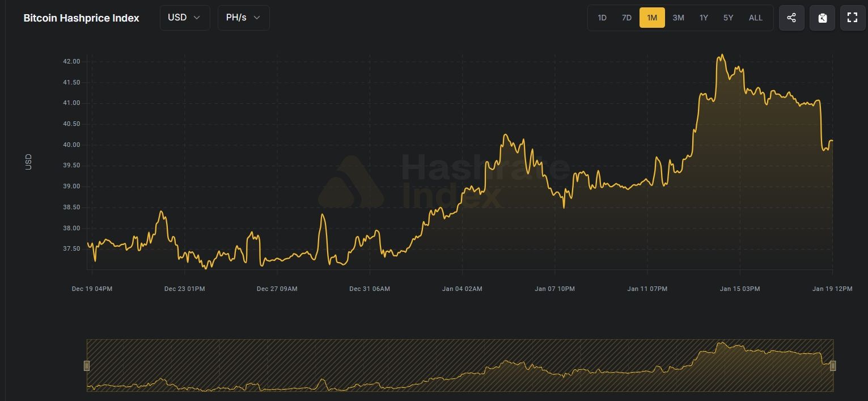Click the chart peak near Jan 15

pyautogui.click(x=721, y=55)
